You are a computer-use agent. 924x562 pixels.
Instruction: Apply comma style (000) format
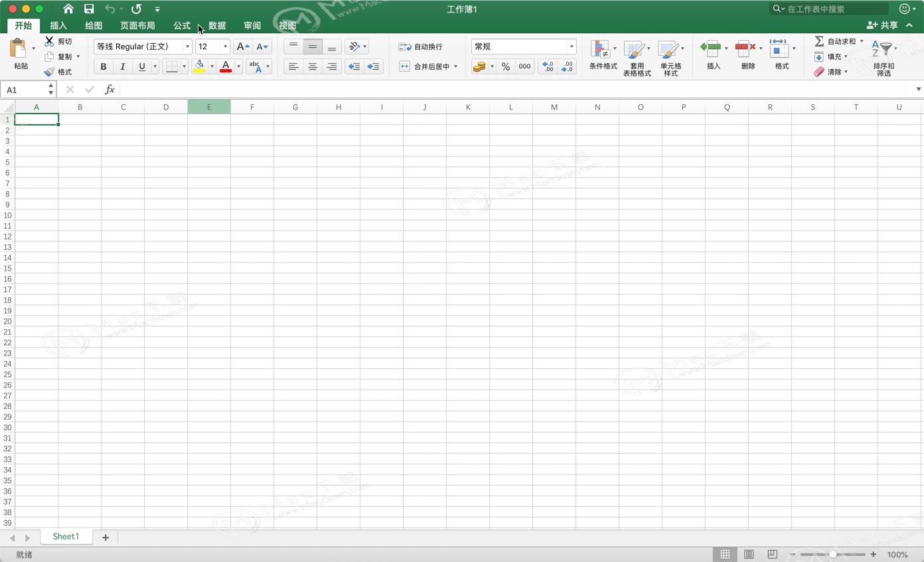click(524, 66)
